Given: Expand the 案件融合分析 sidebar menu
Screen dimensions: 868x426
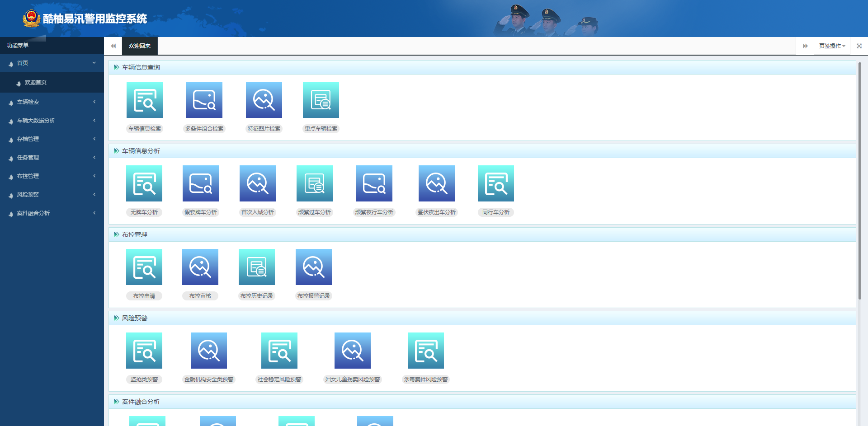Looking at the screenshot, I should [x=52, y=213].
